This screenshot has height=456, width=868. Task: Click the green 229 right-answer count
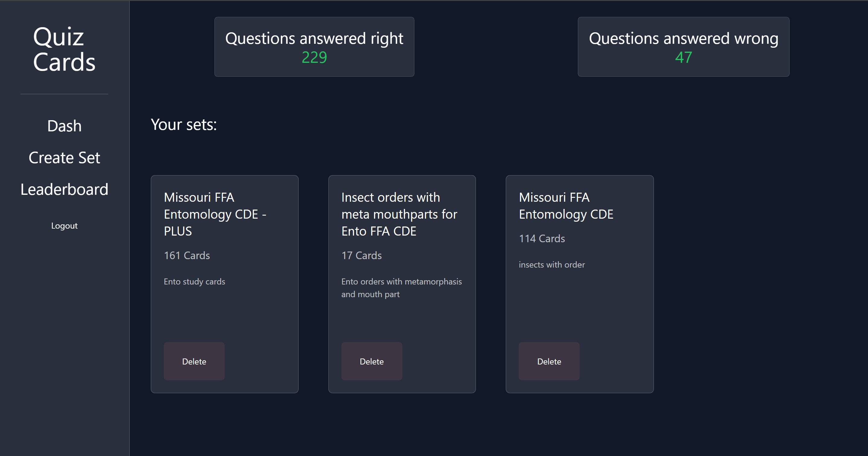(314, 57)
